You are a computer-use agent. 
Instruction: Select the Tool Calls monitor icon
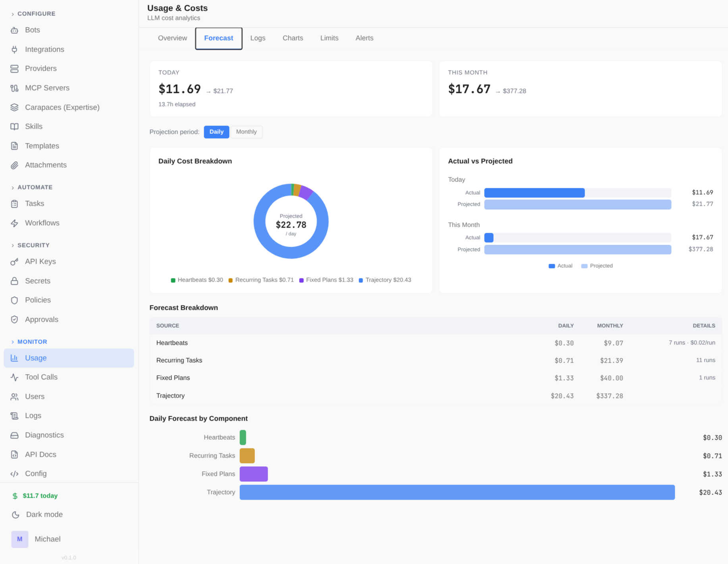[14, 377]
